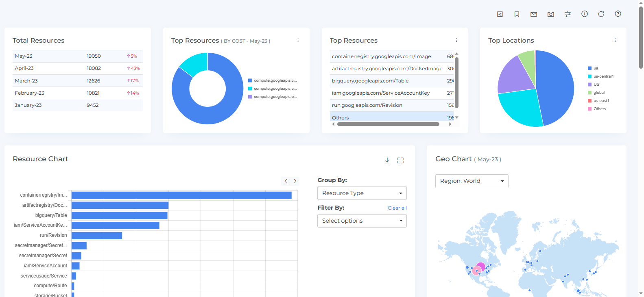Image resolution: width=644 pixels, height=297 pixels.
Task: Click the info circle icon
Action: coord(585,14)
